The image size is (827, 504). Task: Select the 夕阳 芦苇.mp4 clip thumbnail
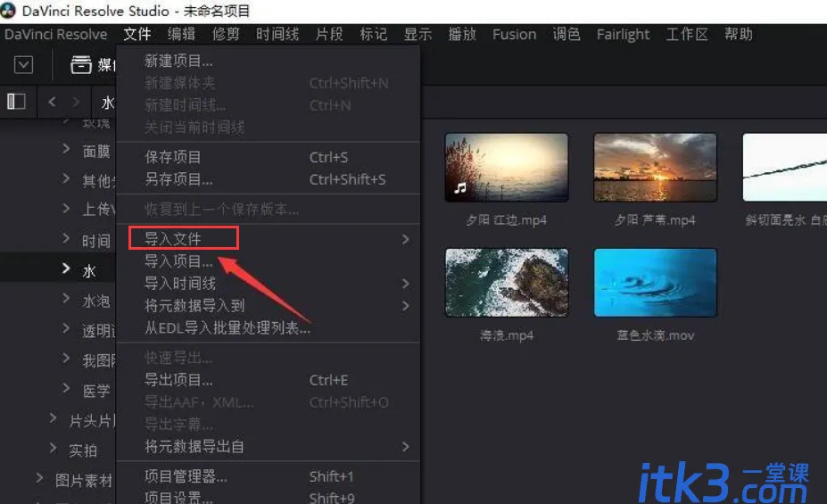[x=655, y=167]
